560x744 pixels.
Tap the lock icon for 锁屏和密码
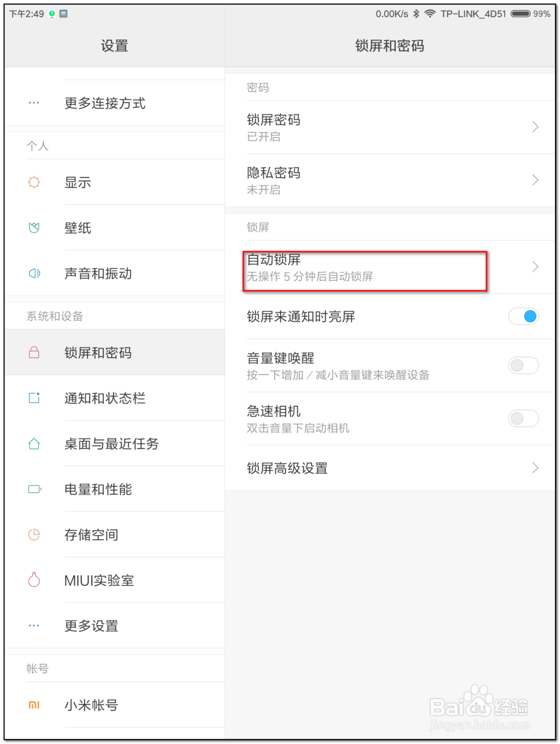(34, 352)
